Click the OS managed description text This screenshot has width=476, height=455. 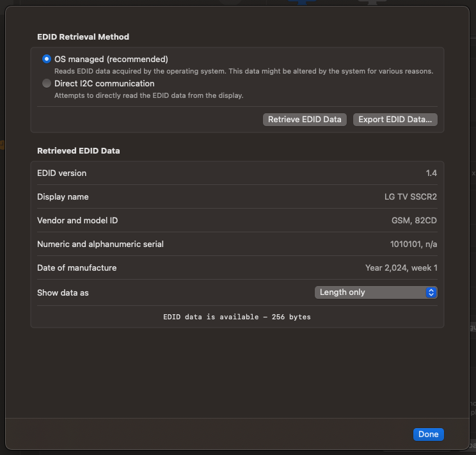click(x=244, y=71)
